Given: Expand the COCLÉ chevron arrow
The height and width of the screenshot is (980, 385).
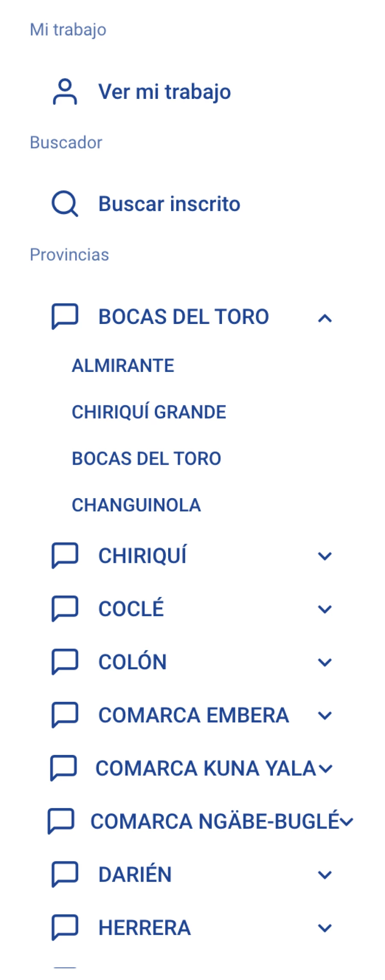Looking at the screenshot, I should tap(325, 609).
